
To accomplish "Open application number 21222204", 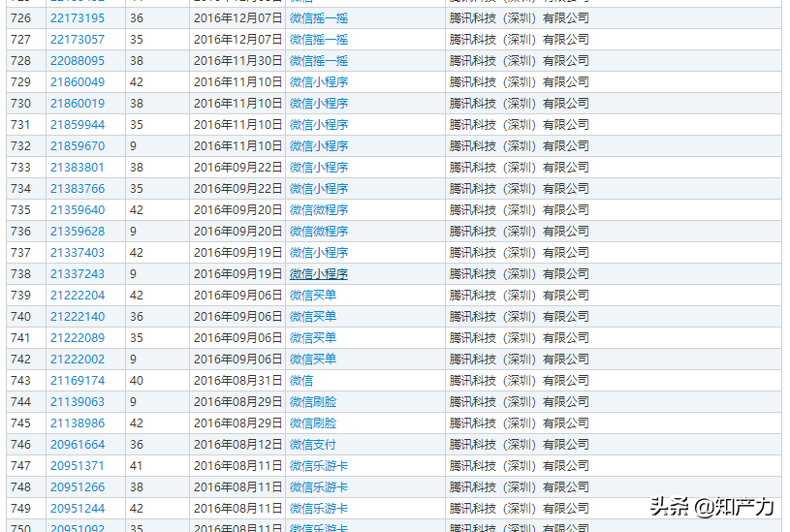I will 78,296.
